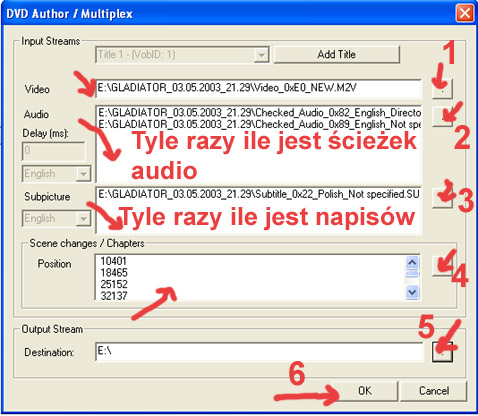The height and width of the screenshot is (416, 478).
Task: Open the Subpicture language dropdown showing English
Action: pos(56,218)
